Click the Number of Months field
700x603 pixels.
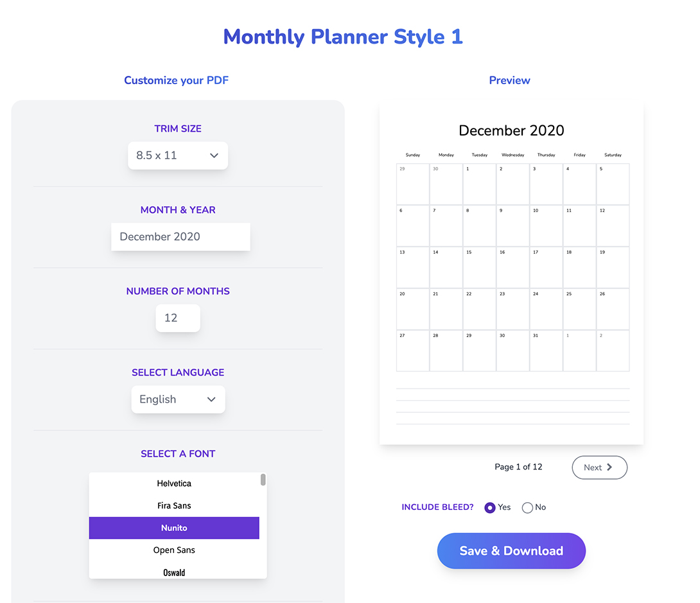click(x=178, y=318)
